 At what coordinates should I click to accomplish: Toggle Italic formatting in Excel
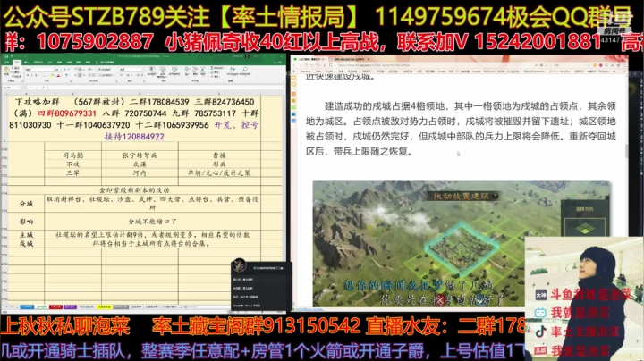point(31,75)
